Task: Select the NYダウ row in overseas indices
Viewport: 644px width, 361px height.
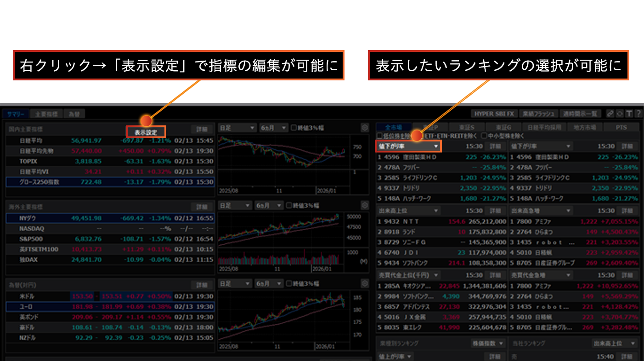Action: pos(110,218)
